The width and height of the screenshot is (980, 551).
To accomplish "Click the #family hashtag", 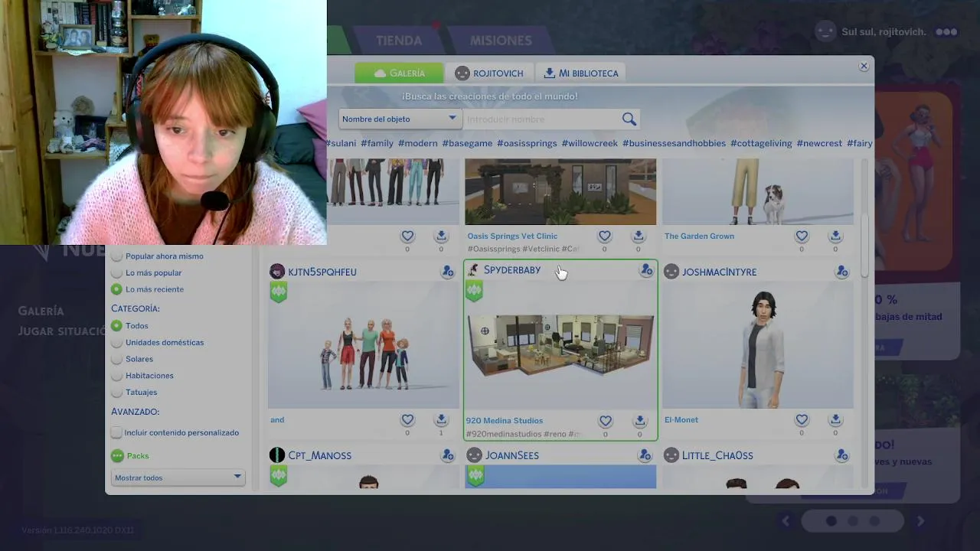I will tap(377, 143).
